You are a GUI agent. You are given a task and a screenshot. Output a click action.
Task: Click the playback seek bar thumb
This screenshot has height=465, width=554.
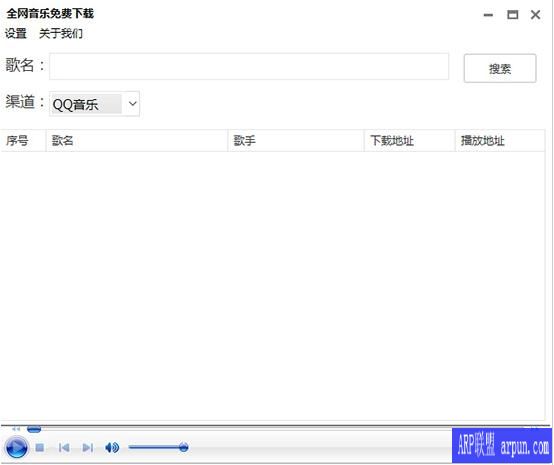pos(34,429)
